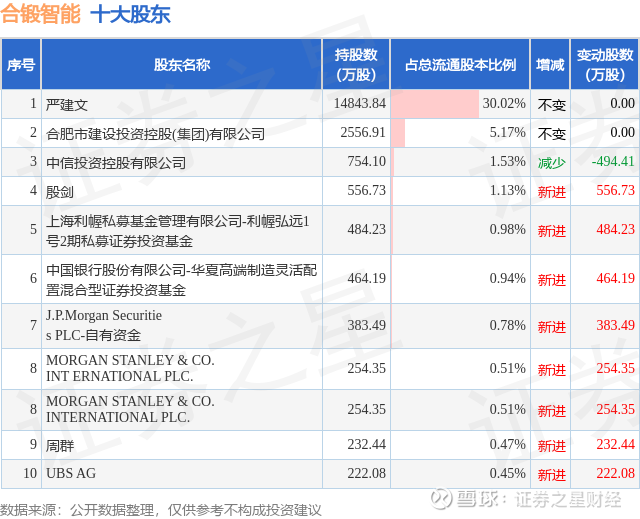Image resolution: width=640 pixels, height=519 pixels.
Task: Click 上海利幄私募基金 shareholder name
Action: tap(178, 231)
